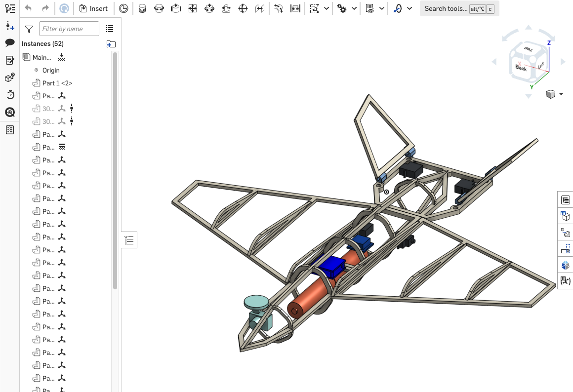Select the Pa... row with the striped fixed icon
573x392 pixels.
point(48,147)
